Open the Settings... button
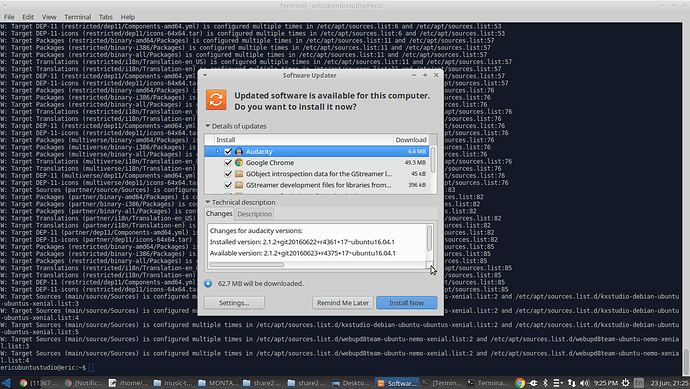 coord(234,303)
